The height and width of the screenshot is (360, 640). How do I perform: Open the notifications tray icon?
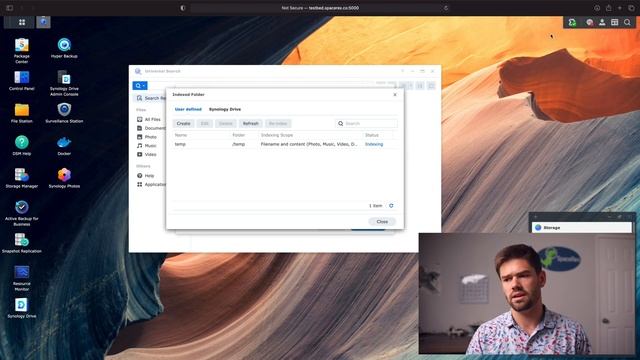(x=589, y=22)
